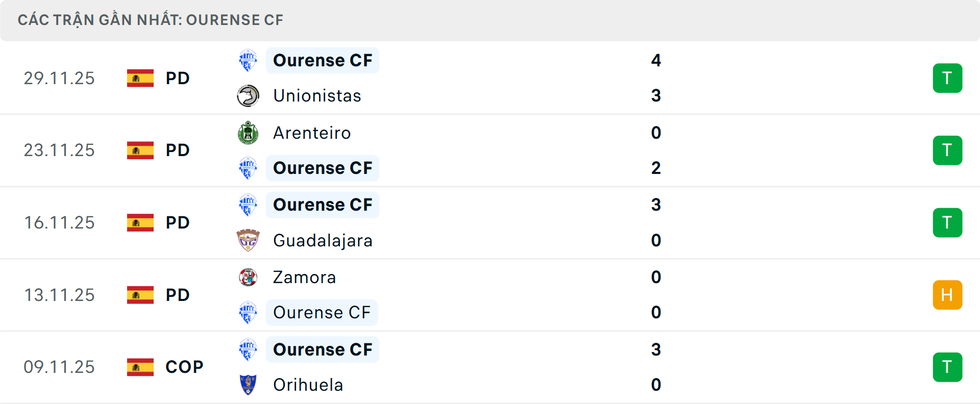Click the Orihuela shield crest icon
The width and height of the screenshot is (980, 404).
248,385
